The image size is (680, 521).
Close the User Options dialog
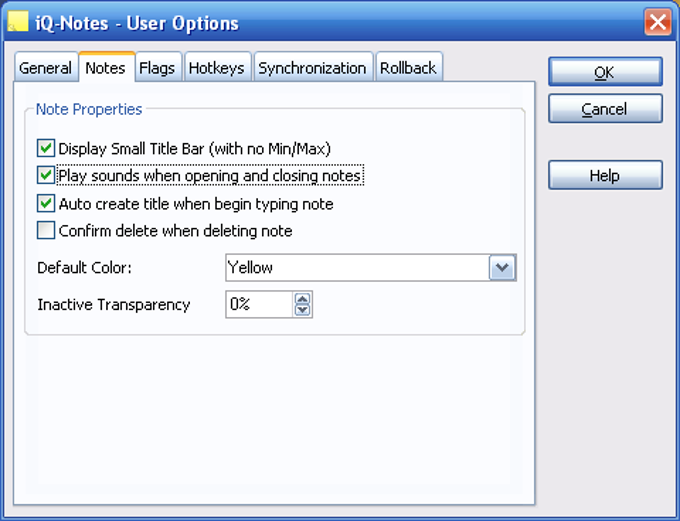[x=657, y=22]
